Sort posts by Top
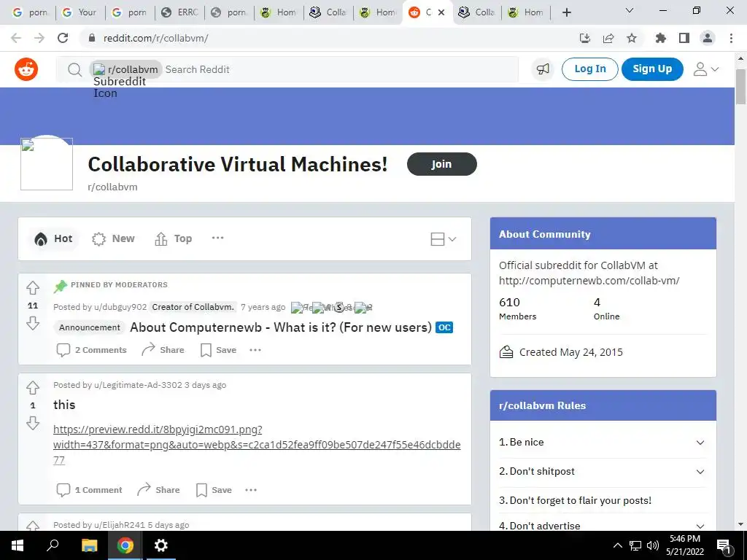Viewport: 747px width, 560px height. click(174, 238)
